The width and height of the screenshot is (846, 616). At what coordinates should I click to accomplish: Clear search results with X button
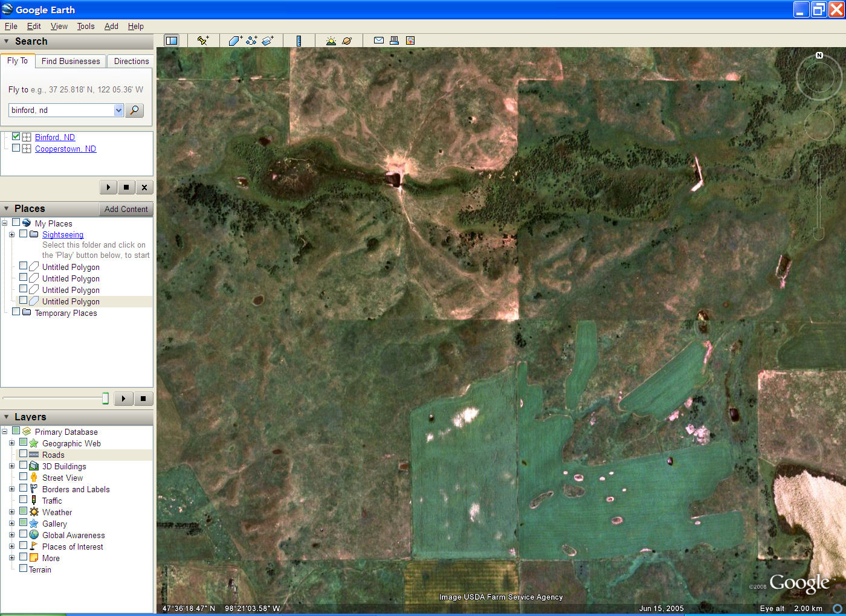tap(144, 187)
